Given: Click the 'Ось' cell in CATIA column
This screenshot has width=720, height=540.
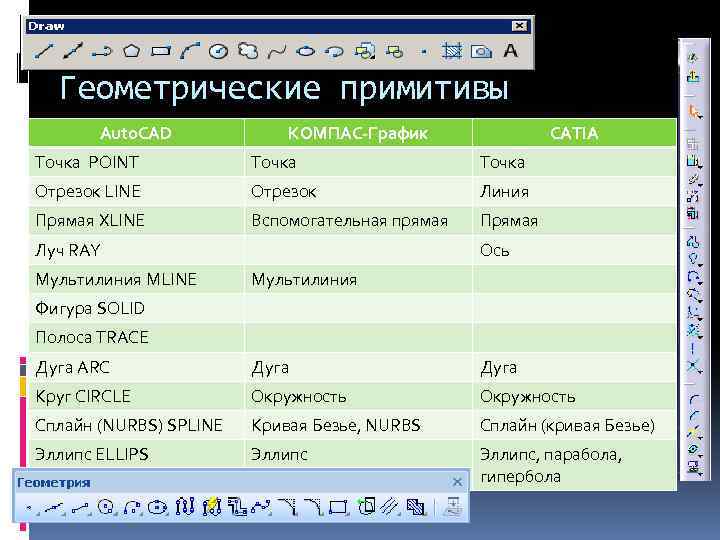Looking at the screenshot, I should [x=574, y=250].
